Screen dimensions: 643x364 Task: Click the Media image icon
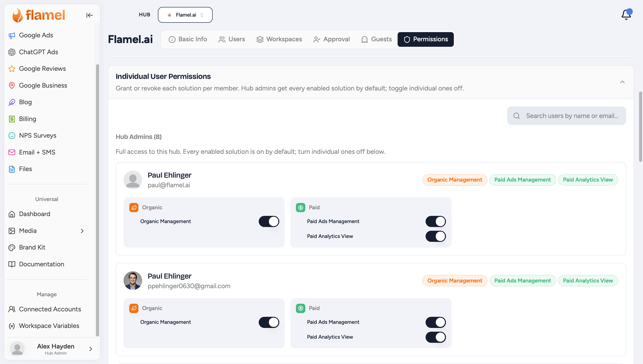12,231
